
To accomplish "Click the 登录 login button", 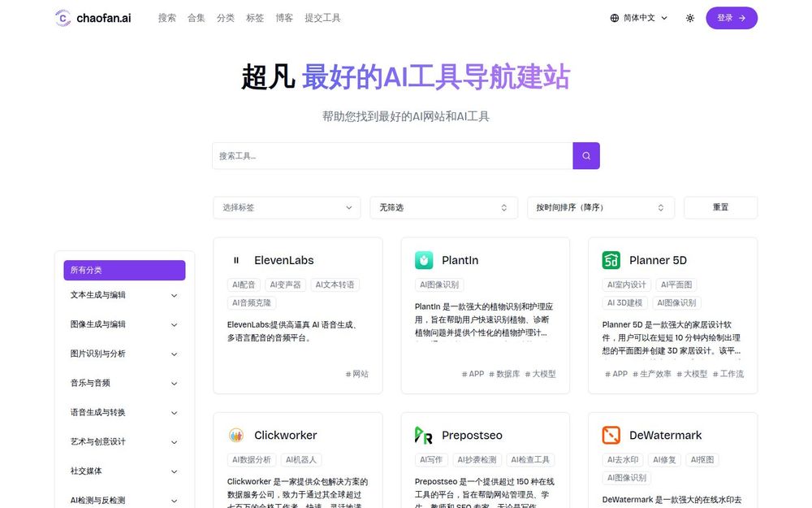I will [x=732, y=18].
